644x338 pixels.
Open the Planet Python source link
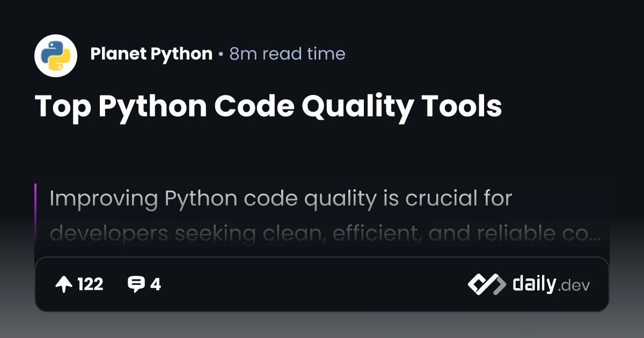pyautogui.click(x=151, y=54)
